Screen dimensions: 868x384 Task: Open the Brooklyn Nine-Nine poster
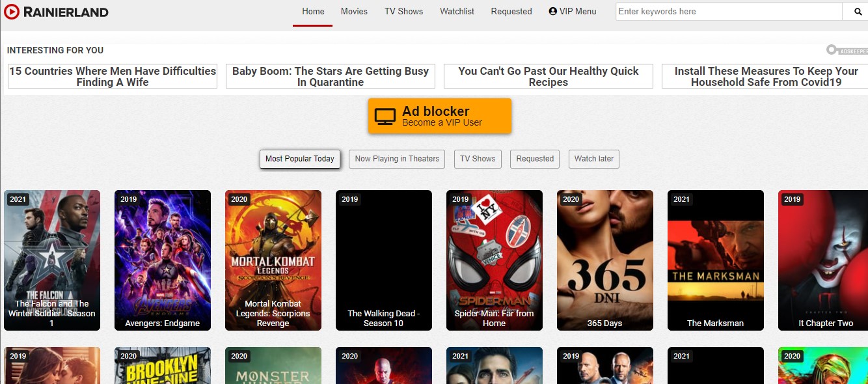pos(163,365)
